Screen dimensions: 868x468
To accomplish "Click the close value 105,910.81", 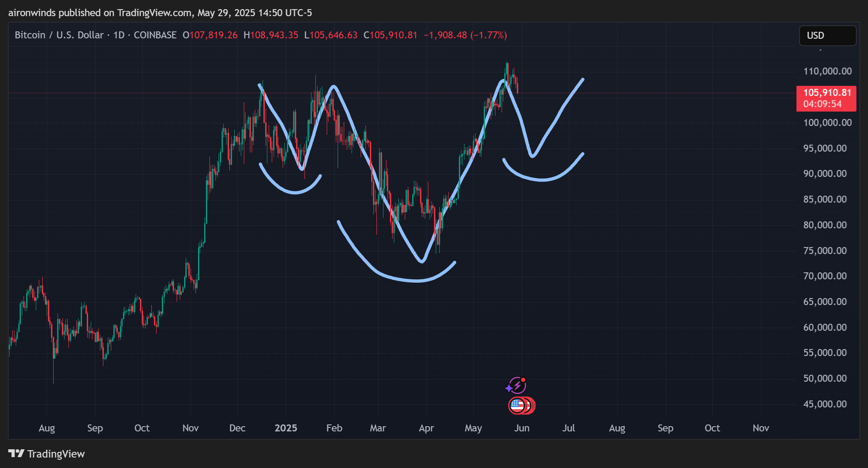I will point(393,35).
